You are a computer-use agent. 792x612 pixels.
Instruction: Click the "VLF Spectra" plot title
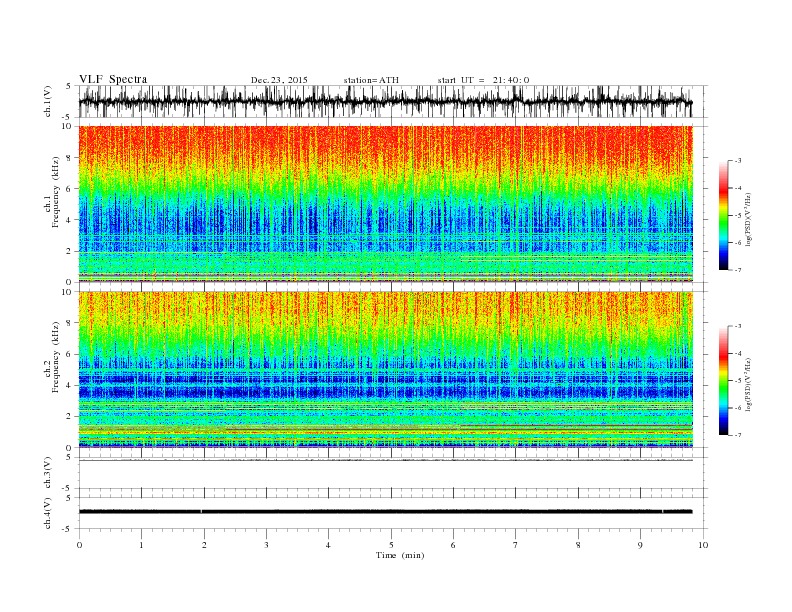113,79
